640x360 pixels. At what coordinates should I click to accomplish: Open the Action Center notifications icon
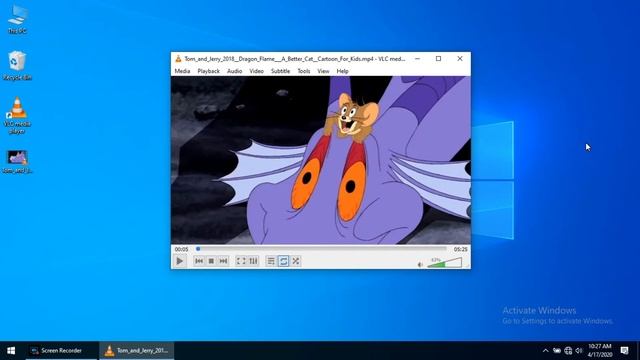tap(624, 351)
